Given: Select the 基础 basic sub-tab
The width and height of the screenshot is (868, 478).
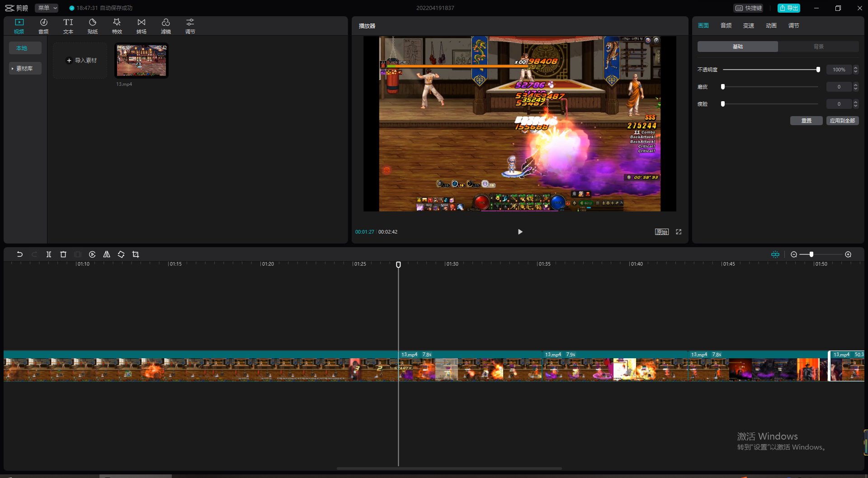Looking at the screenshot, I should pos(738,47).
